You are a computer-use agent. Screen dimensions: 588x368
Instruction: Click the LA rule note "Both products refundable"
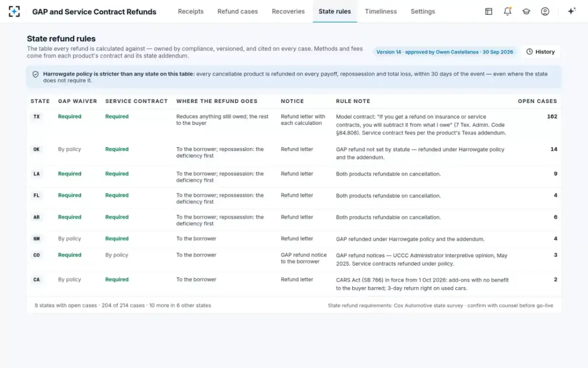click(x=388, y=174)
